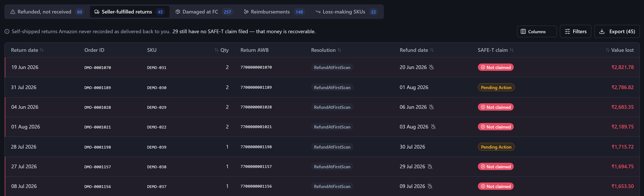Click order ID DMO-0001198

[98, 147]
